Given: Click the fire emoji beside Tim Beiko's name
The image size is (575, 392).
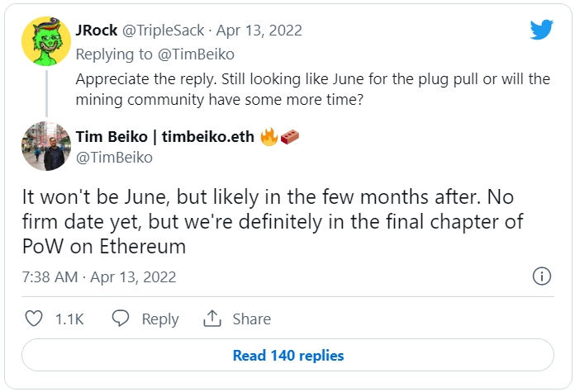Looking at the screenshot, I should (x=269, y=136).
